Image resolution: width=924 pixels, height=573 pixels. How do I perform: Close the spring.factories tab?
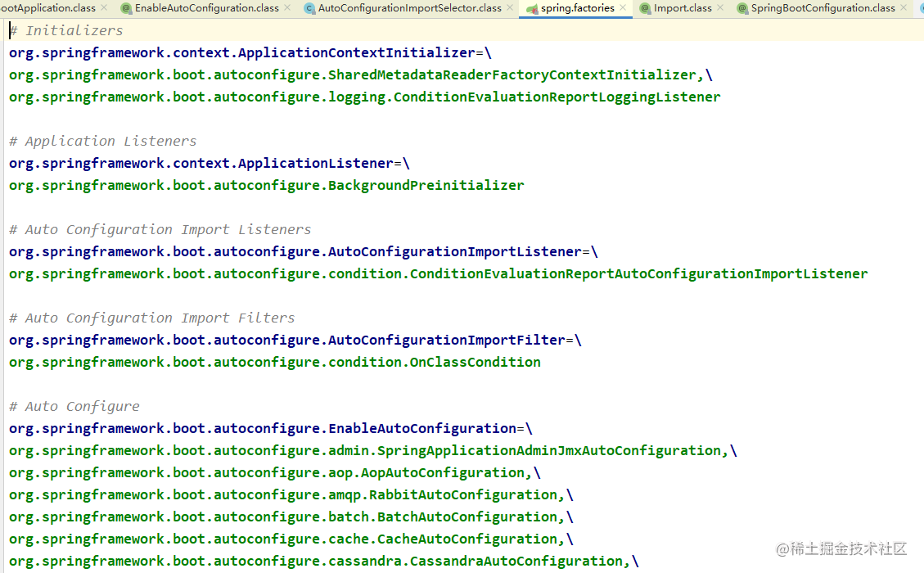pyautogui.click(x=623, y=7)
